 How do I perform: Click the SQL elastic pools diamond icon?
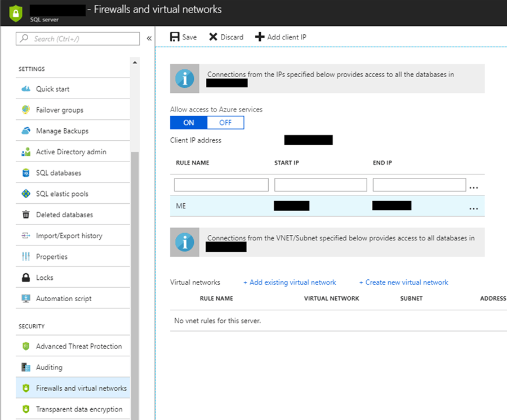click(x=26, y=194)
